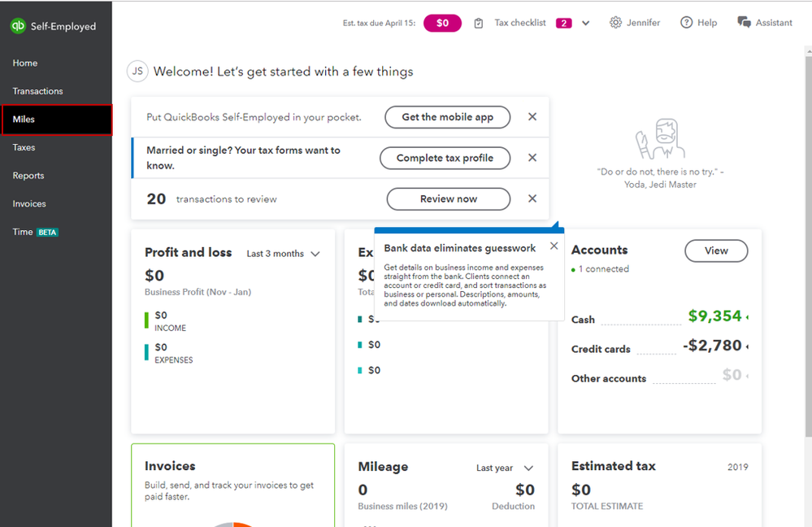
Task: Click the settings gear icon
Action: 615,23
